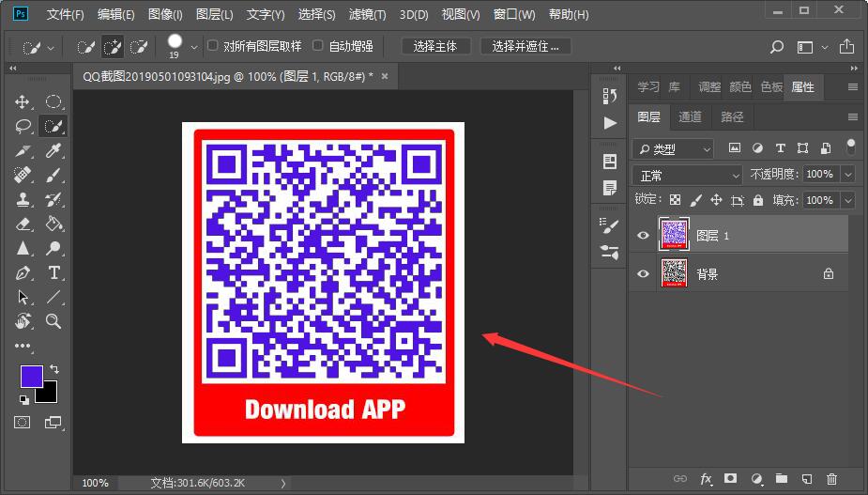The image size is (868, 495).
Task: Select the Clone Stamp tool
Action: tap(23, 199)
